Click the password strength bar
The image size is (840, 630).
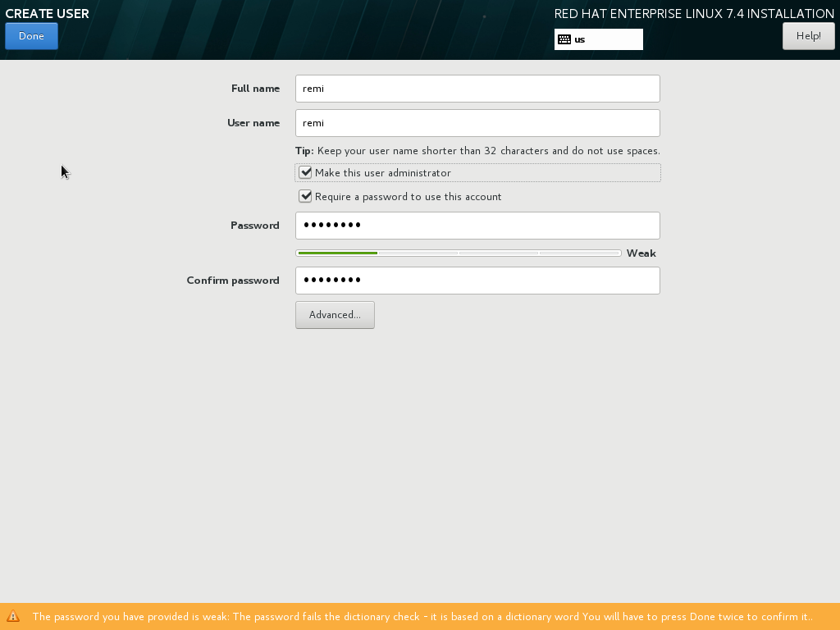pos(458,253)
